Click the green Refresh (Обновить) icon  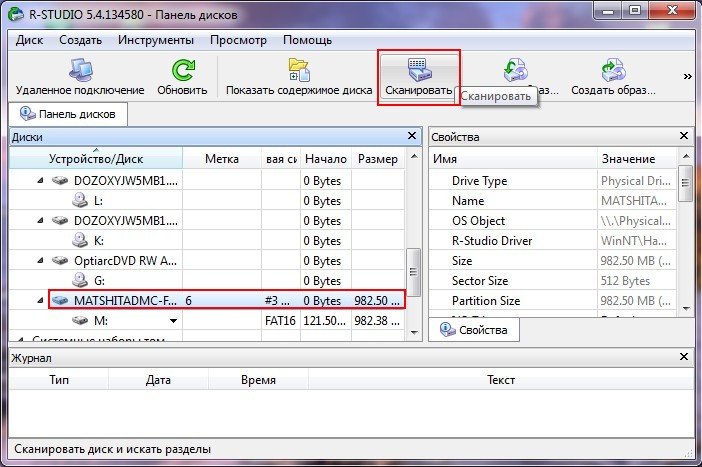click(x=183, y=71)
